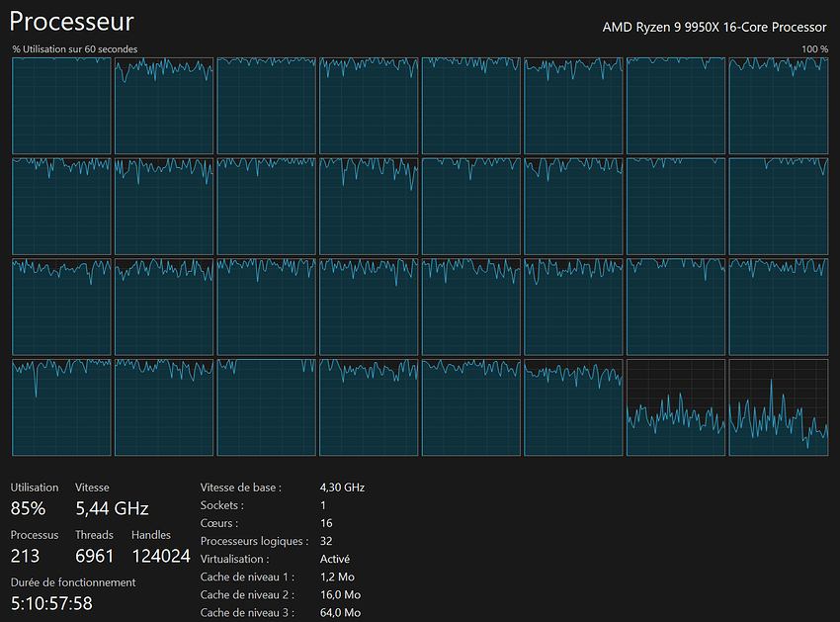Click the "Cache de niveau 3 :" label
The image size is (840, 622).
click(x=247, y=612)
